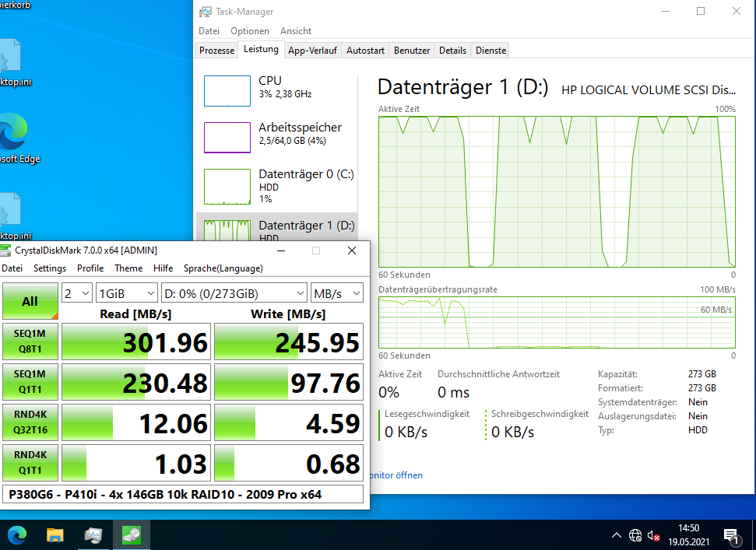Open Theme menu in CrystalDiskMark
The height and width of the screenshot is (550, 756).
[128, 268]
